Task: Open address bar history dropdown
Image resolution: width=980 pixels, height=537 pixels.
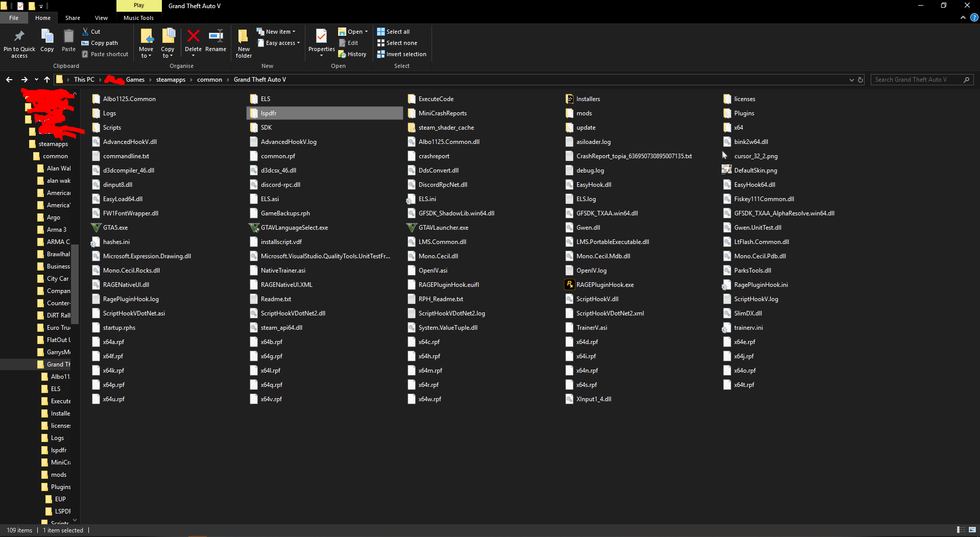Action: 851,80
